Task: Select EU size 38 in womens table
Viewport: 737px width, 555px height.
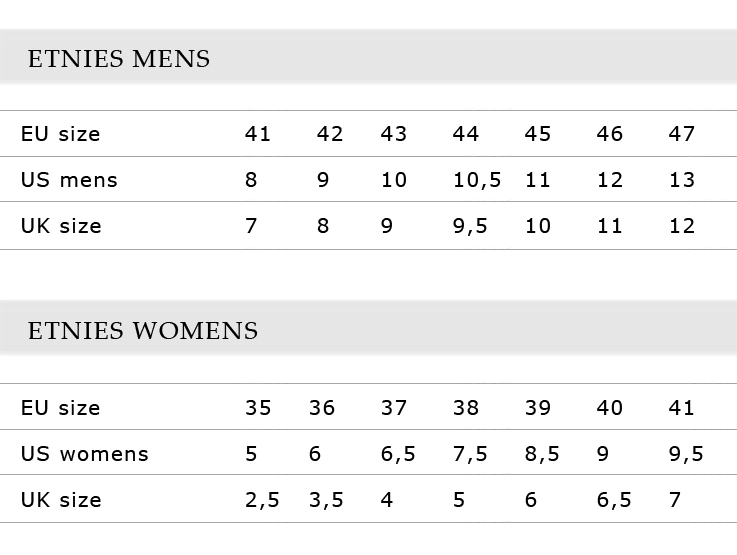Action: pyautogui.click(x=466, y=407)
